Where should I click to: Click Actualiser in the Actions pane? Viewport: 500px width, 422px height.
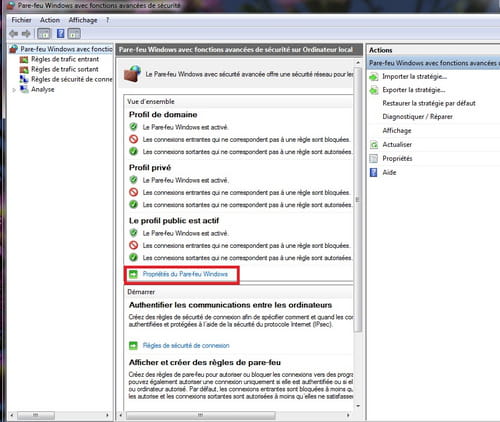[x=397, y=145]
